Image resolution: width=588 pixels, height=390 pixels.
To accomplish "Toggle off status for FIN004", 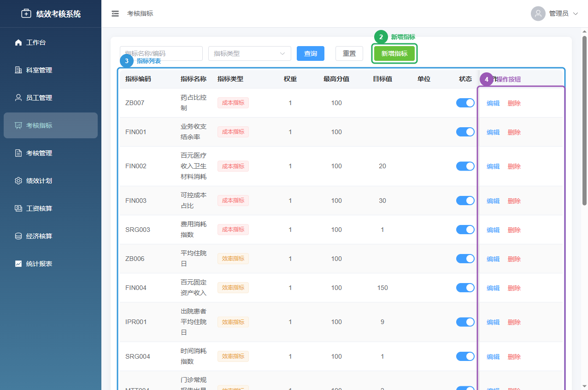I will [x=465, y=287].
